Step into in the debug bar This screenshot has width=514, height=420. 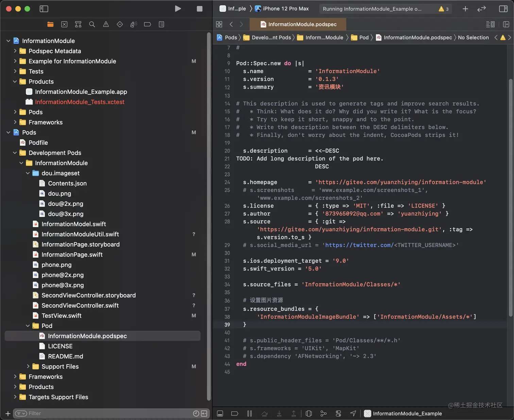pyautogui.click(x=279, y=414)
